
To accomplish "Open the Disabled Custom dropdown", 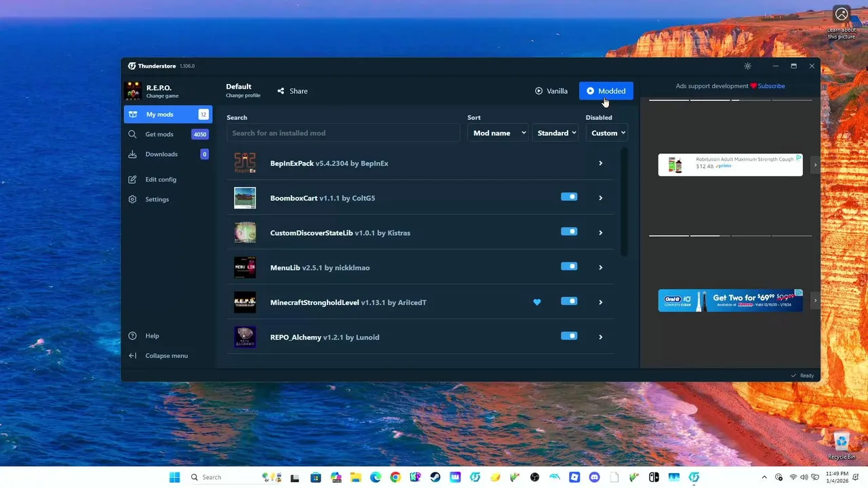I will [606, 133].
